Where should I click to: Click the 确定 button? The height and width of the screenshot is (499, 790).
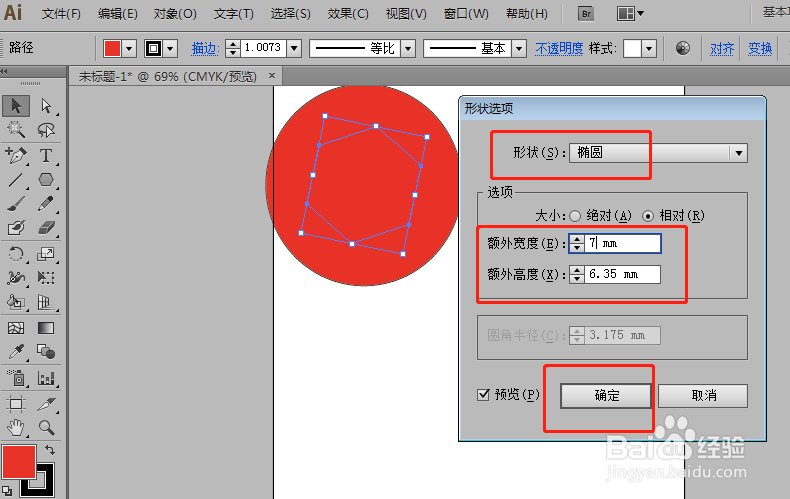pos(606,396)
